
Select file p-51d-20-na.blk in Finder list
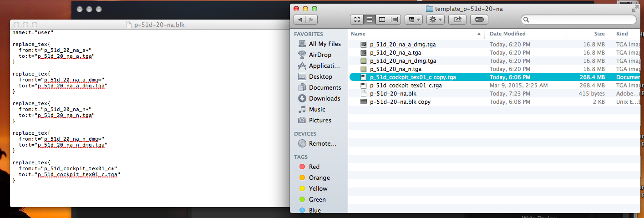pos(392,94)
